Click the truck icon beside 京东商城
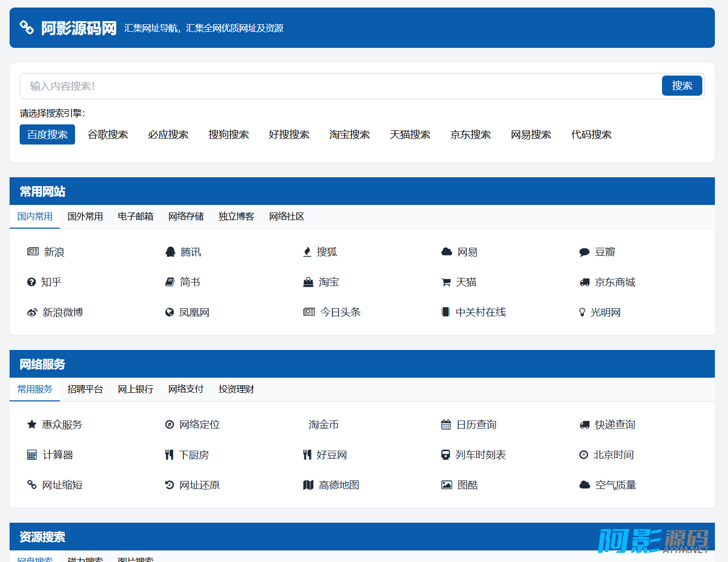 point(584,283)
